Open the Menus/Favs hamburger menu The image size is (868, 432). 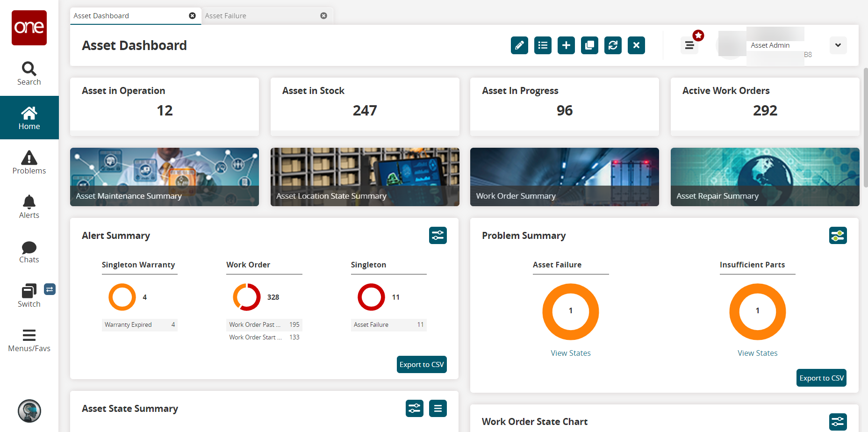(29, 340)
